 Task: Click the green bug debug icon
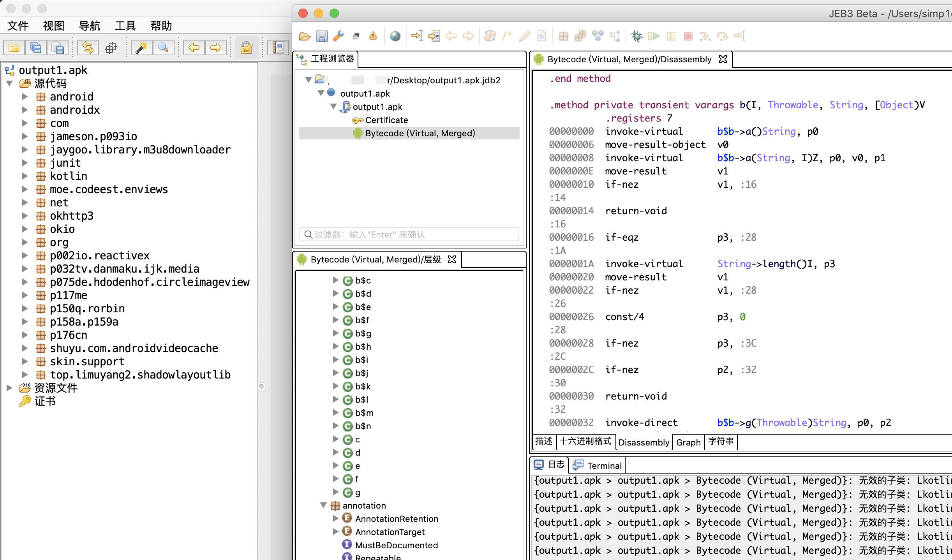pos(636,36)
